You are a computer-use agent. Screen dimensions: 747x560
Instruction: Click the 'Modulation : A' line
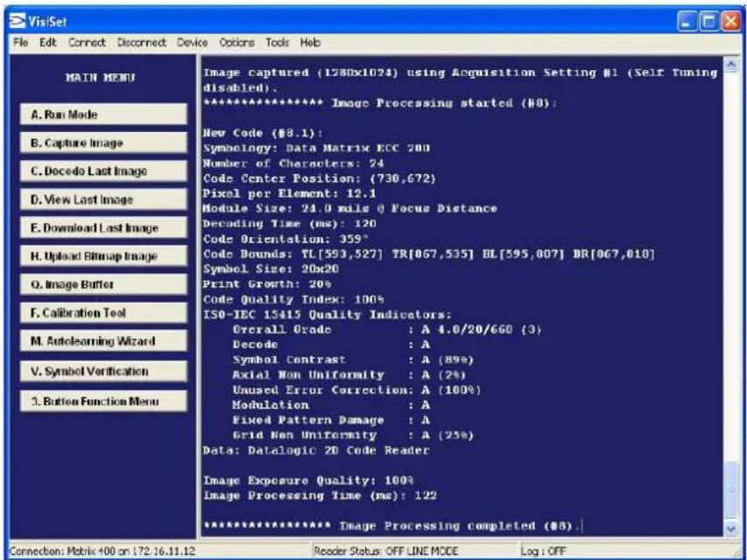coord(331,405)
